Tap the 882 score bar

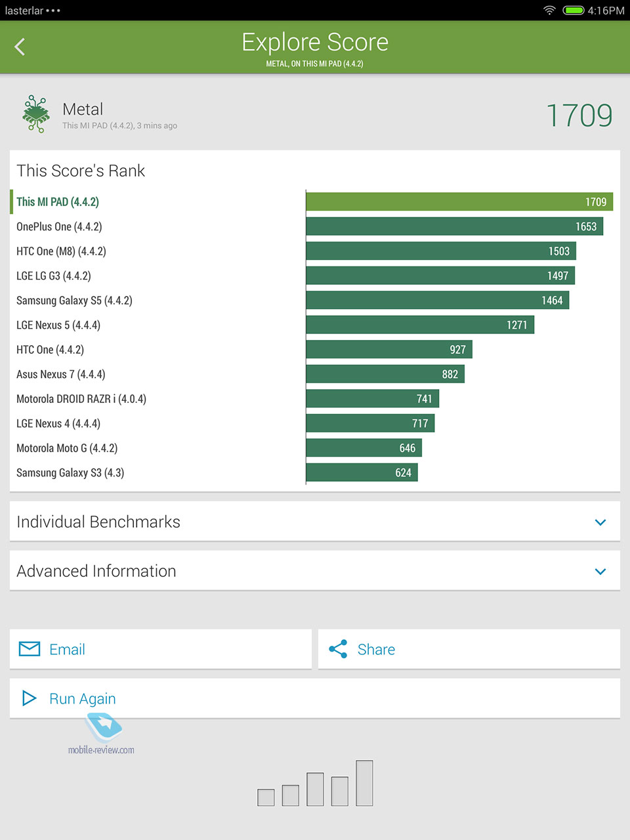385,374
